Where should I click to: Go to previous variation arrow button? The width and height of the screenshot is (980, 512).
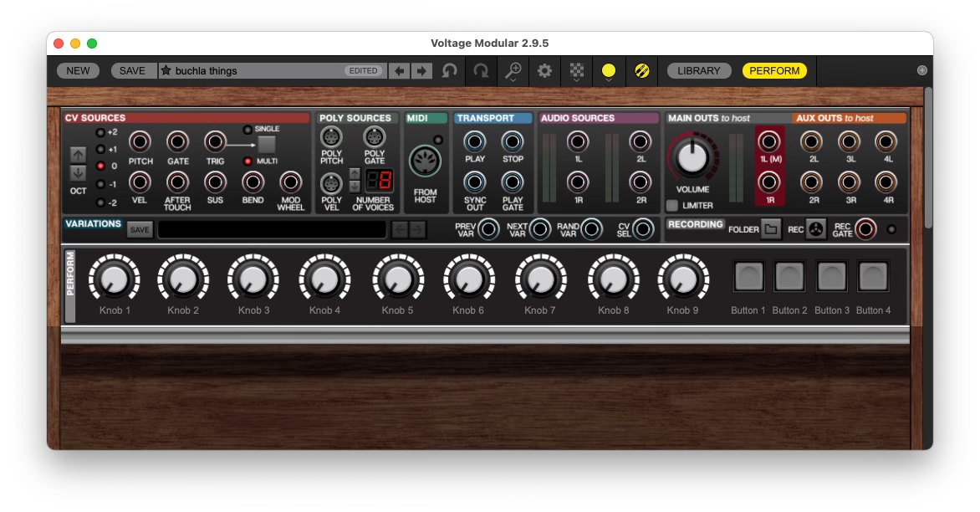[x=401, y=229]
